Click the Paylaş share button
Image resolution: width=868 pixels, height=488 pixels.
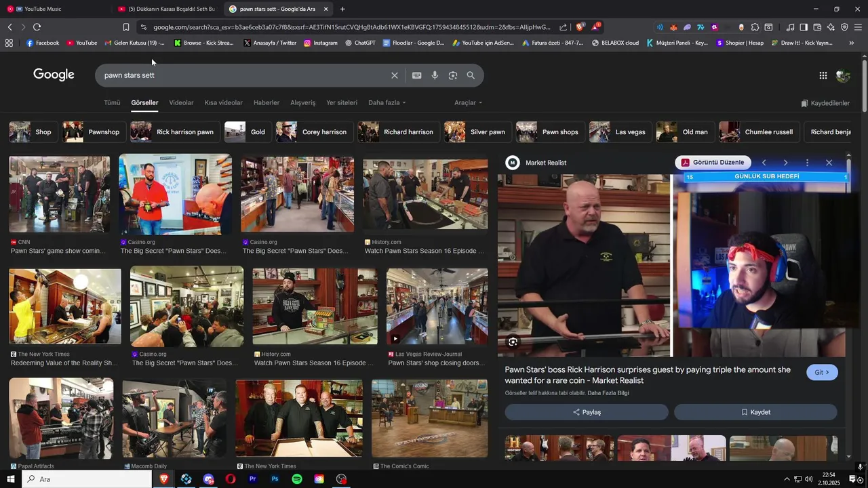pyautogui.click(x=587, y=412)
